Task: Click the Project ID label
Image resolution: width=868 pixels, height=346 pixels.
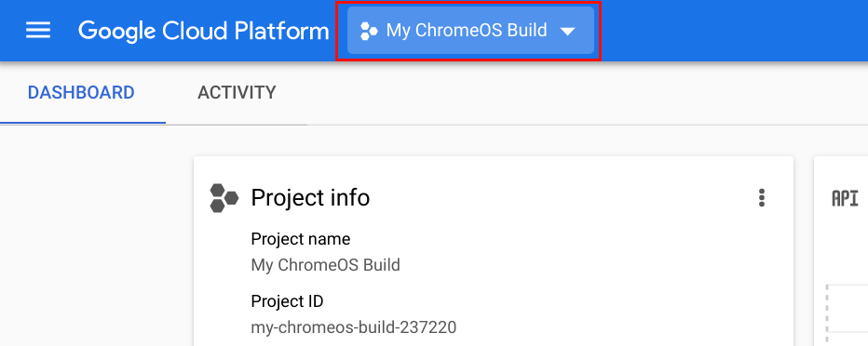Action: [287, 301]
